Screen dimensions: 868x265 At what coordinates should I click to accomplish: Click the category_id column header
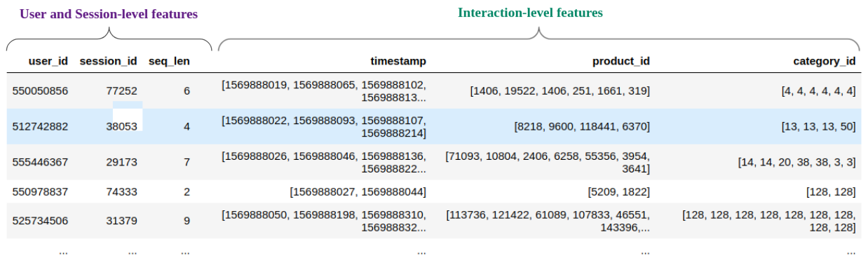825,61
